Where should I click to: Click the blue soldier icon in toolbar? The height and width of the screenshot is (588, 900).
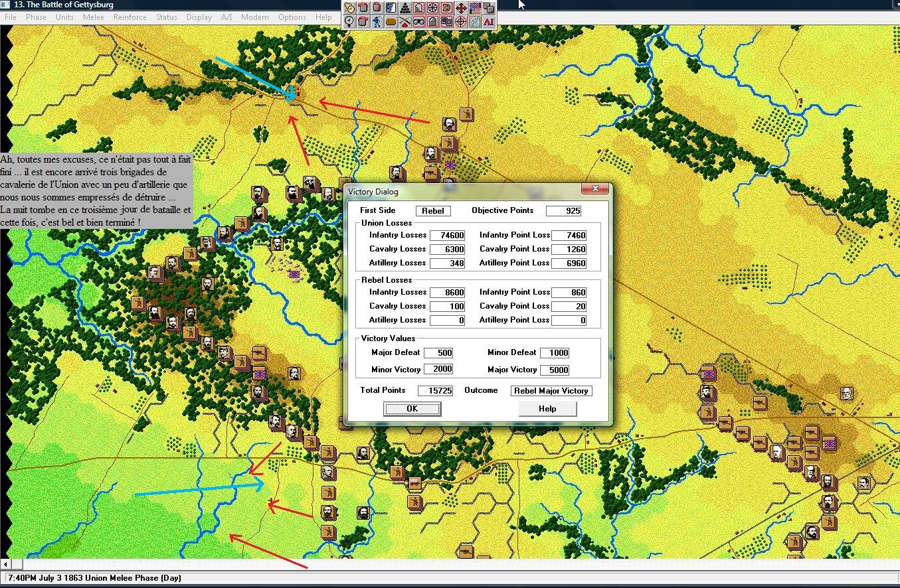pyautogui.click(x=377, y=22)
